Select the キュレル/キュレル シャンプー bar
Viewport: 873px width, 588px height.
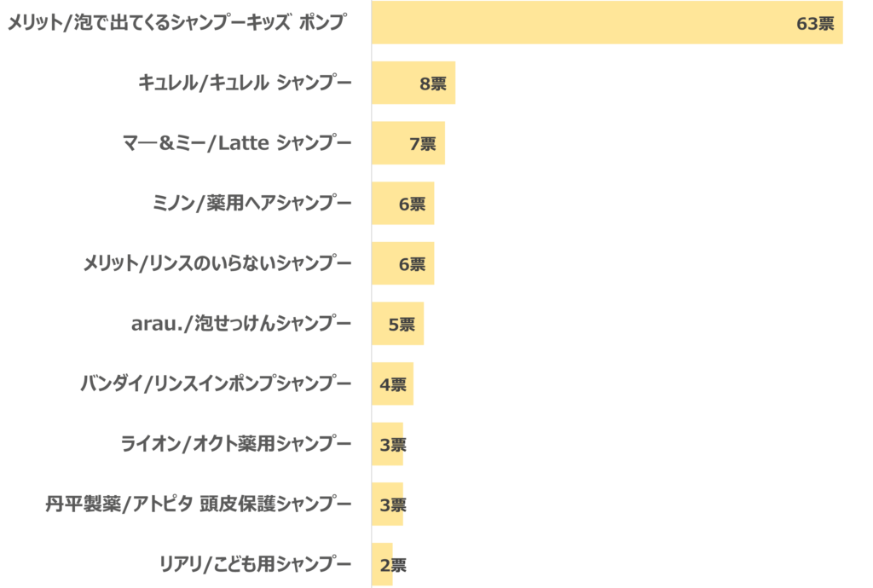(413, 83)
